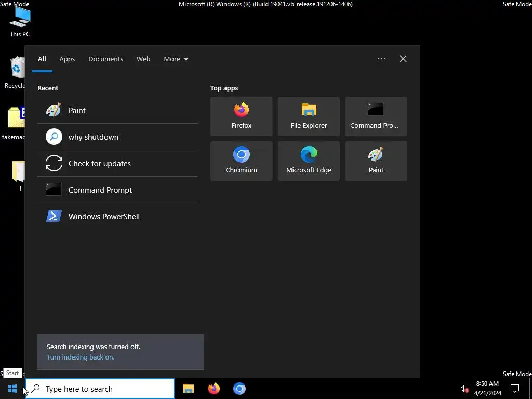Click the 'Recent' heading

(x=47, y=88)
